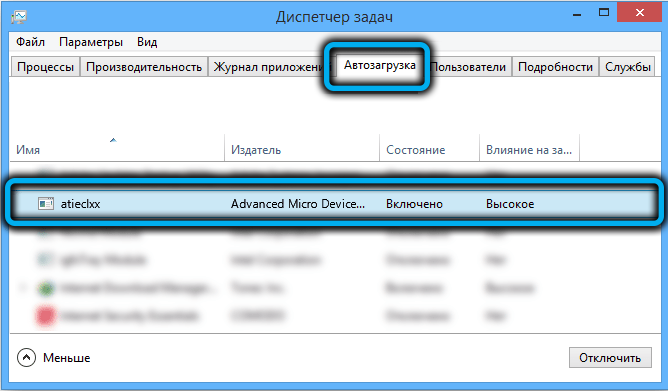Open the Файл menu
This screenshot has height=391, width=668.
point(30,42)
